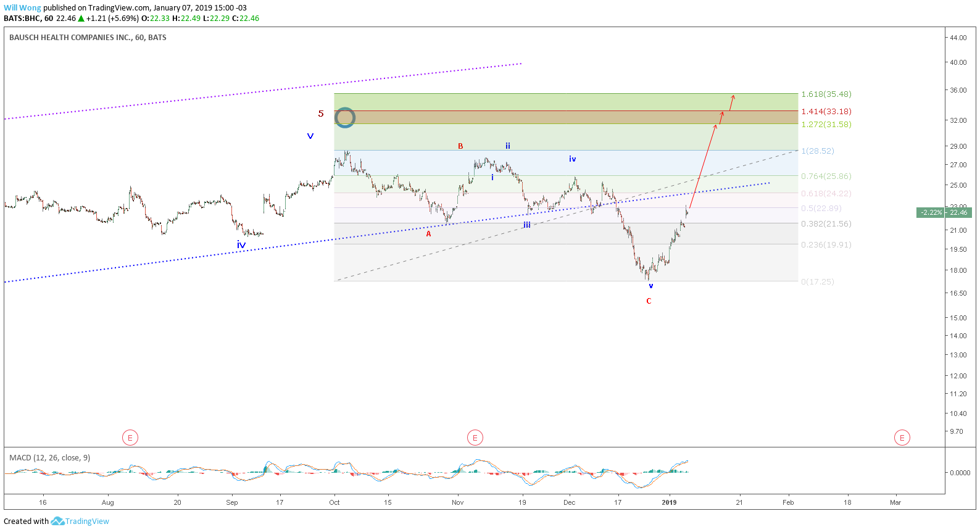Click the red wave C label
This screenshot has width=980, height=532.
[x=649, y=301]
